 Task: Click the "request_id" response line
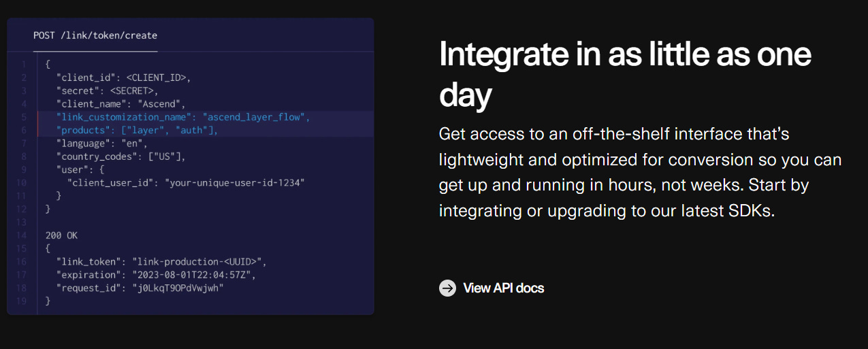click(140, 288)
